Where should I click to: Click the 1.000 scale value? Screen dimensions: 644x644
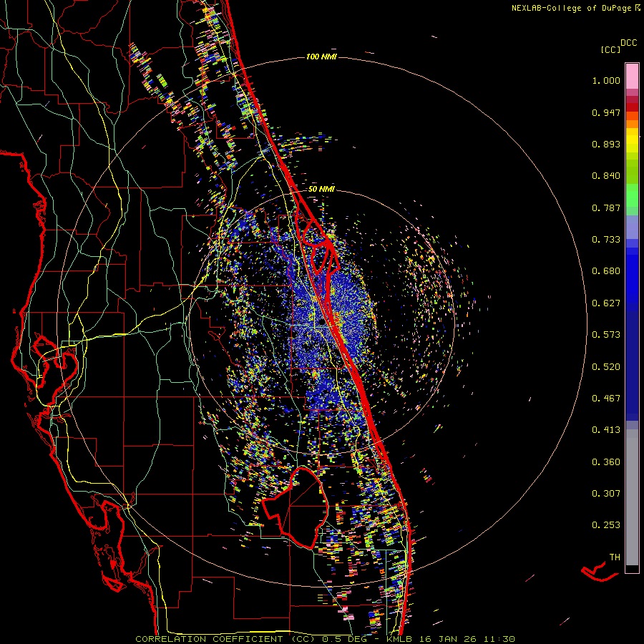[606, 80]
